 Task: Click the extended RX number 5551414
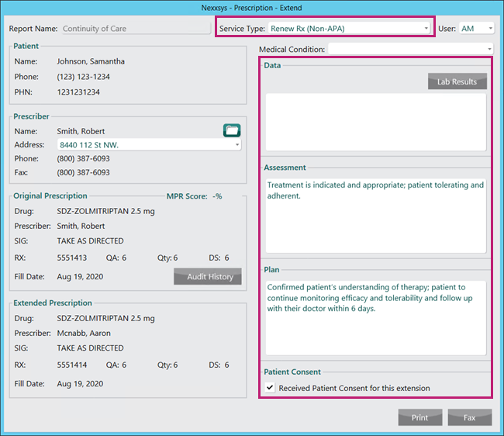[x=72, y=365]
